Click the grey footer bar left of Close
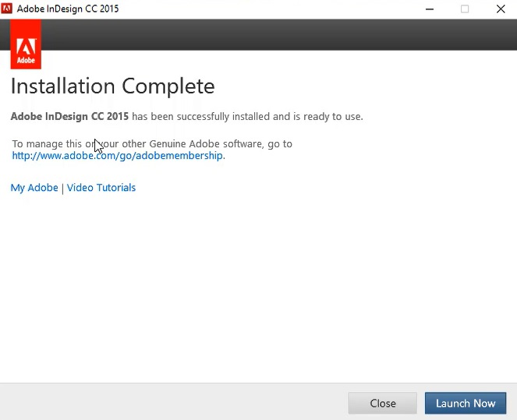The image size is (517, 420). pos(172,402)
